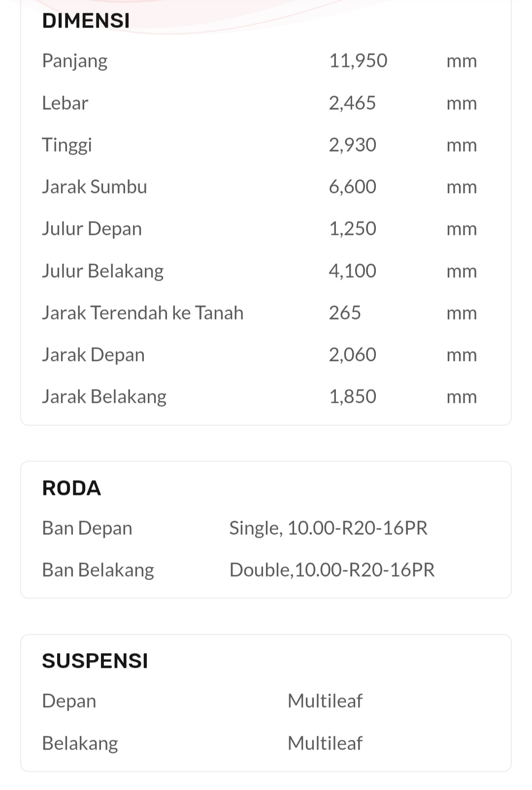532x790 pixels.
Task: Click the Julur Depan value 1,250
Action: tap(352, 229)
